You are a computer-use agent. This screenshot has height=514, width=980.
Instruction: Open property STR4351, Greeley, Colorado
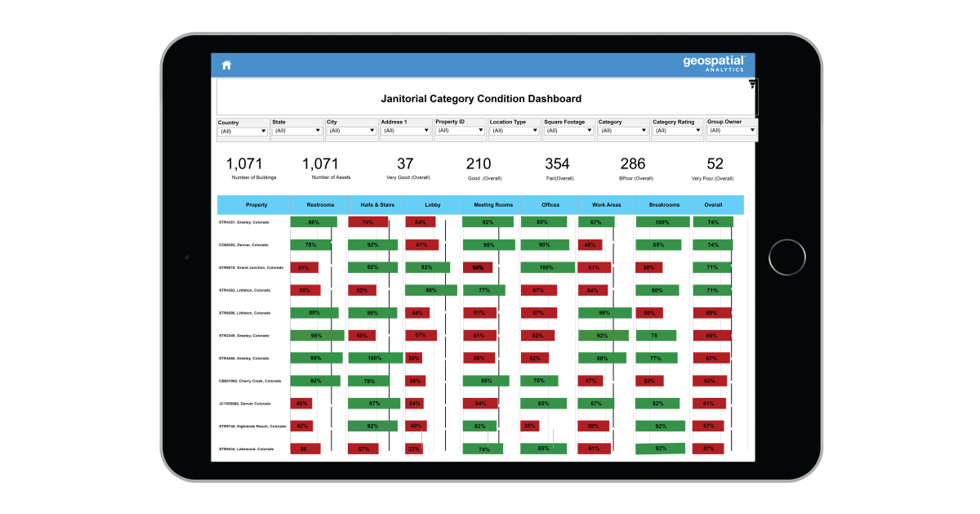tap(243, 222)
